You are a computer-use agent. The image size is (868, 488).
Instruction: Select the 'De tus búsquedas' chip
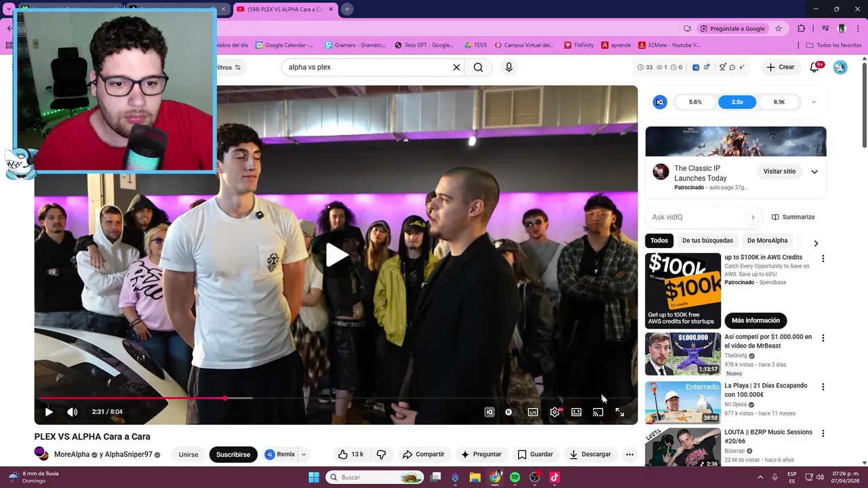pyautogui.click(x=707, y=241)
